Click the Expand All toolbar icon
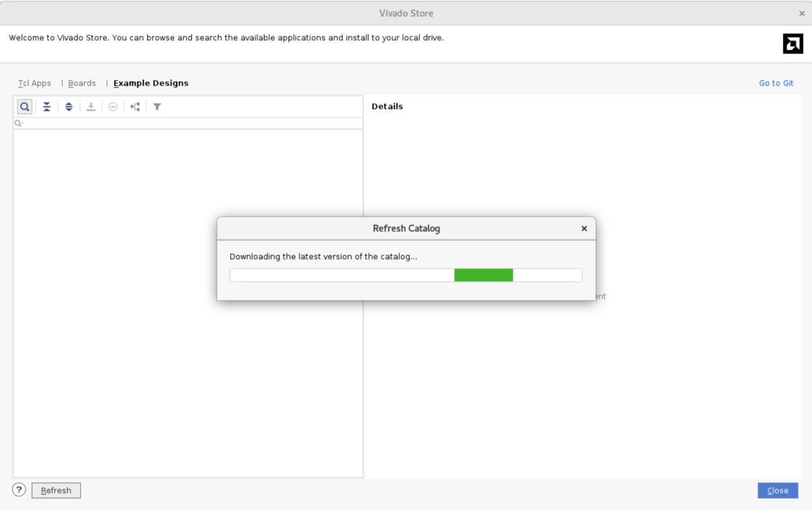The image size is (812, 510). (x=69, y=107)
